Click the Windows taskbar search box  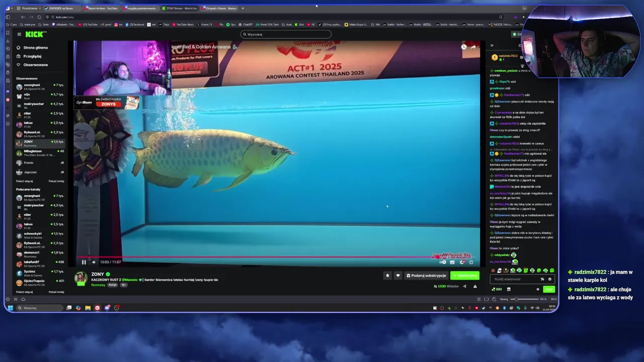39,308
